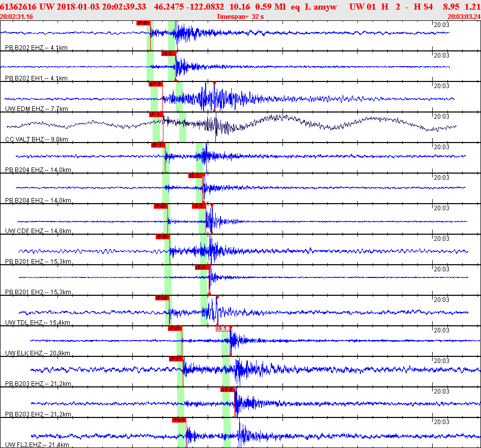
Task: Select the iPd0 pick flag on PB B202 EHZ
Action: [143, 23]
